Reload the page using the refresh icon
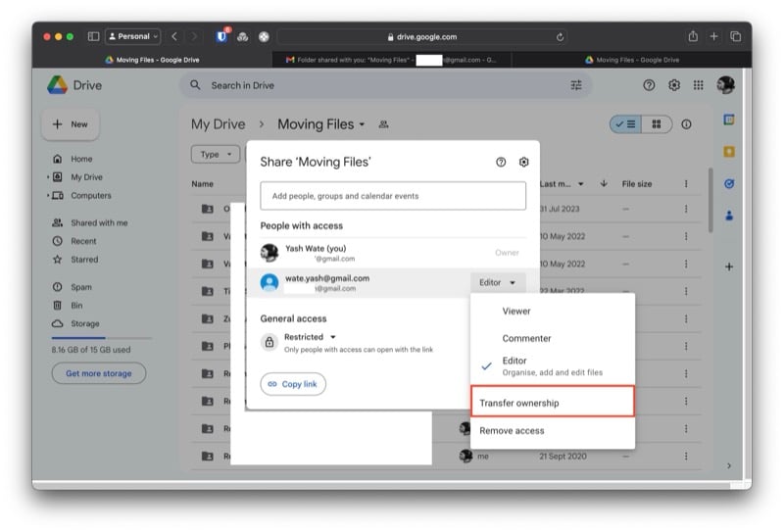Image resolution: width=784 pixels, height=532 pixels. 560,37
